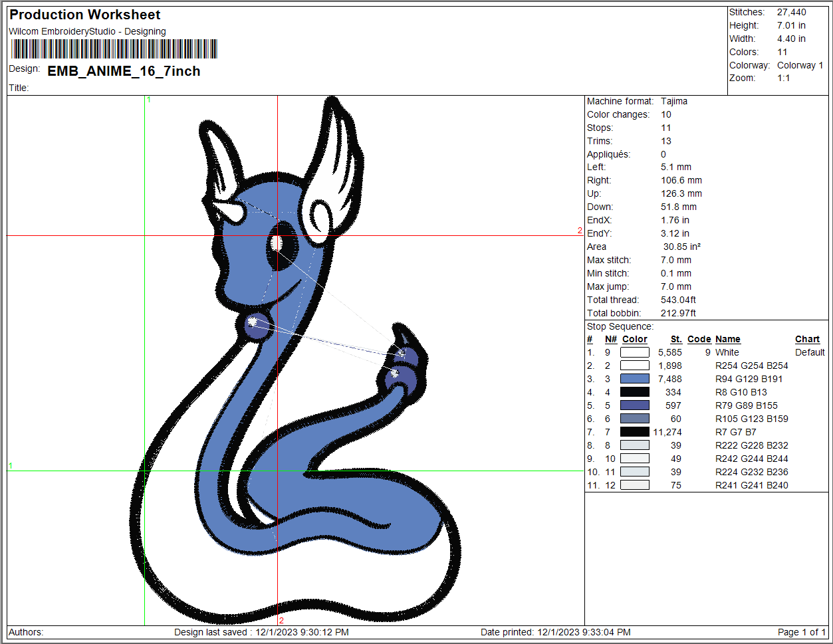This screenshot has height=644, width=833.
Task: Click the Chart column header
Action: 807,339
